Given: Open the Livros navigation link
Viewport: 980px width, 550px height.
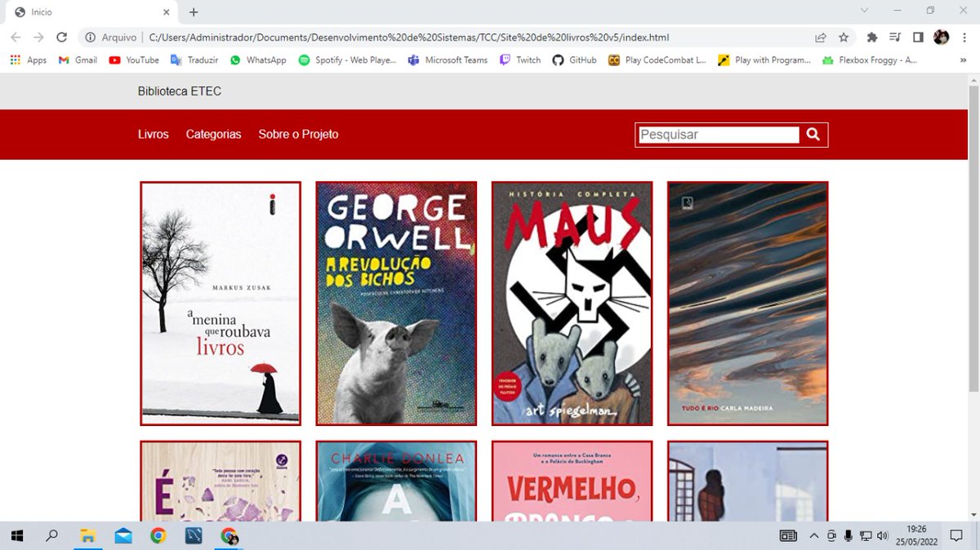Looking at the screenshot, I should (x=154, y=135).
